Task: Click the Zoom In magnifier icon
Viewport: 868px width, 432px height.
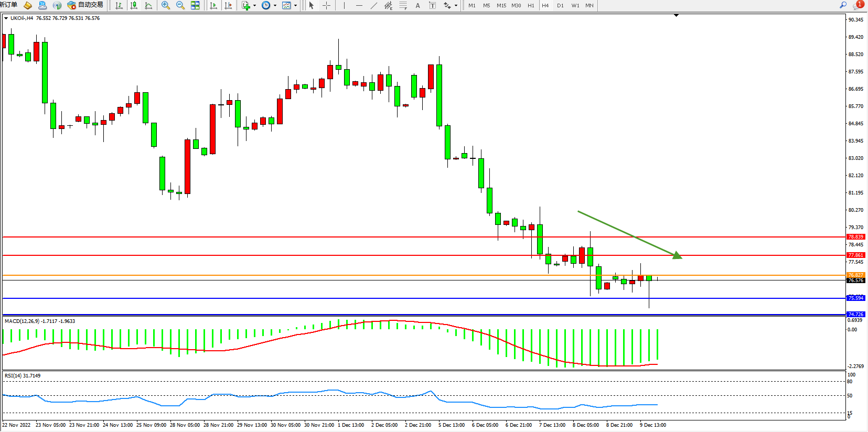Action: (166, 5)
